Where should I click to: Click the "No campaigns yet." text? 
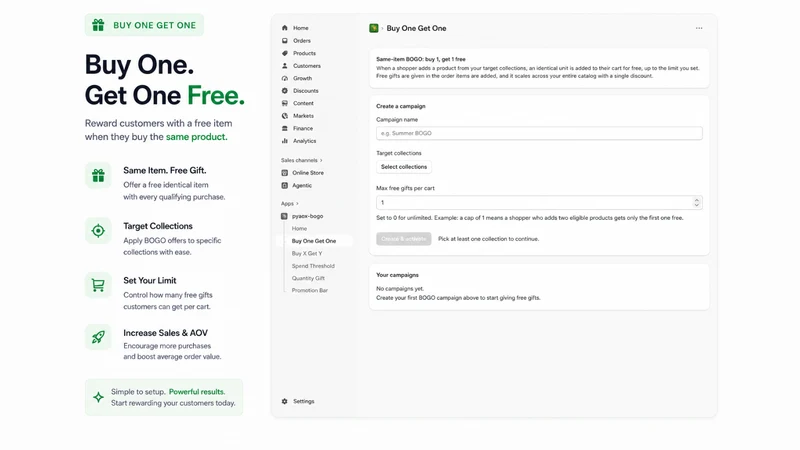click(400, 289)
